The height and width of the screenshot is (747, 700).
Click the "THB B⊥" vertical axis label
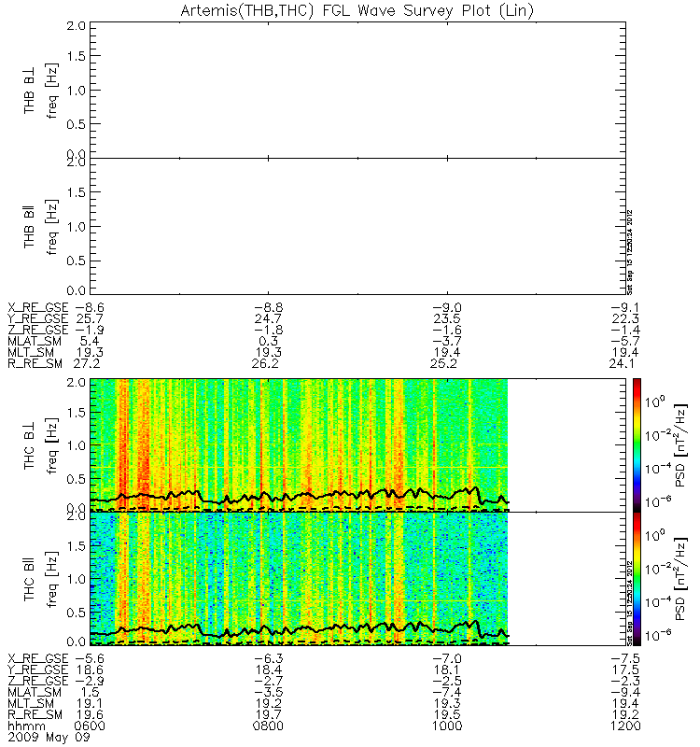[30, 90]
